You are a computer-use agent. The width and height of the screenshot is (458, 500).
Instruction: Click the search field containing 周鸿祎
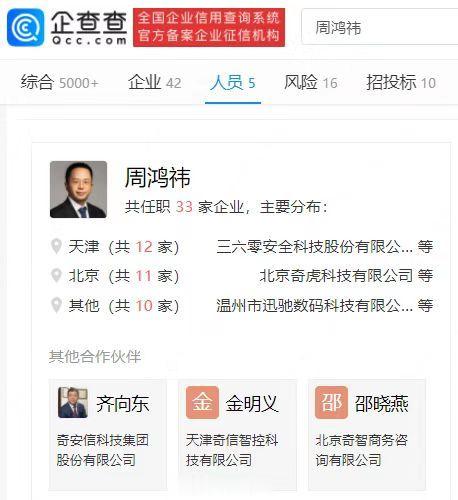380,27
